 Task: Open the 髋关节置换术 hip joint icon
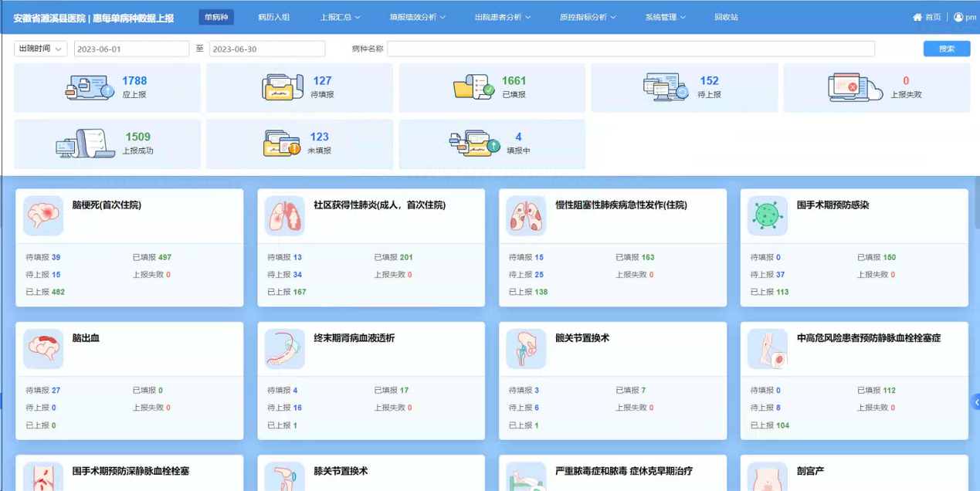coord(527,349)
